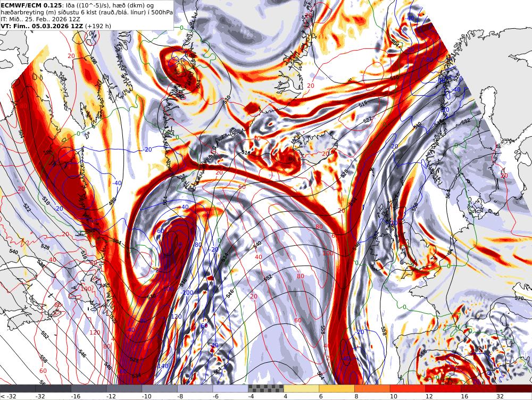Click the '-16' legend label
The image size is (532, 400).
[x=76, y=396]
